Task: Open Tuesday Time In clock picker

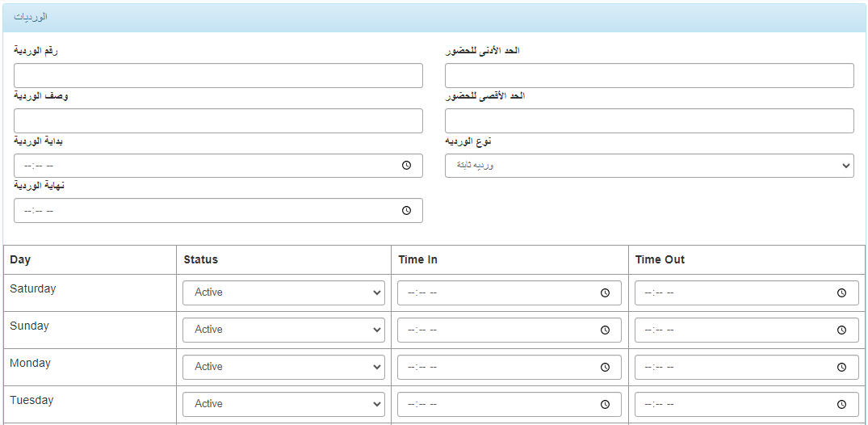Action: [605, 404]
